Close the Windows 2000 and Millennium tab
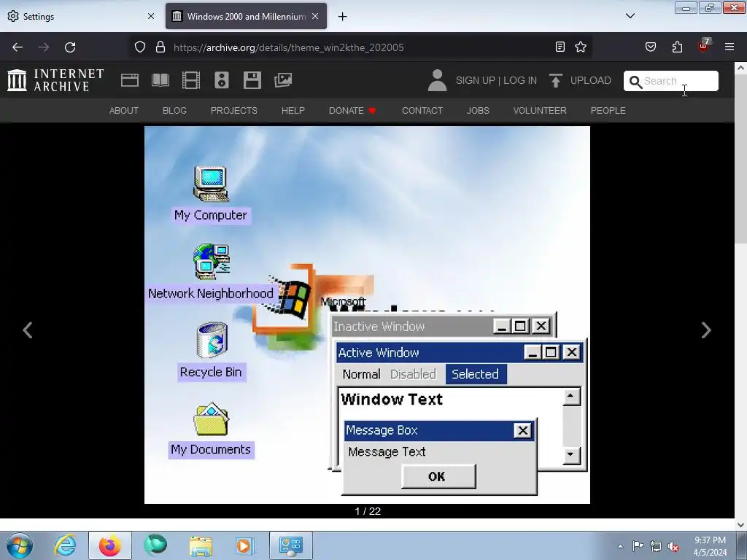 [x=315, y=16]
